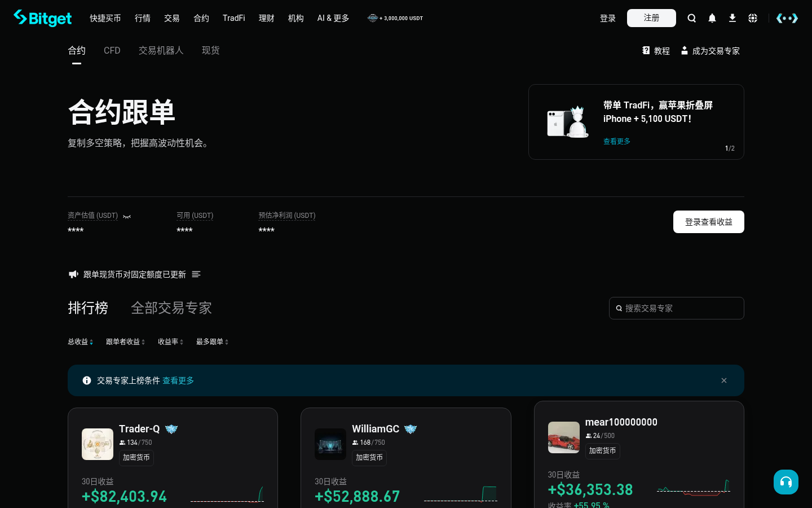
Task: Open the notifications bell icon
Action: click(x=712, y=18)
